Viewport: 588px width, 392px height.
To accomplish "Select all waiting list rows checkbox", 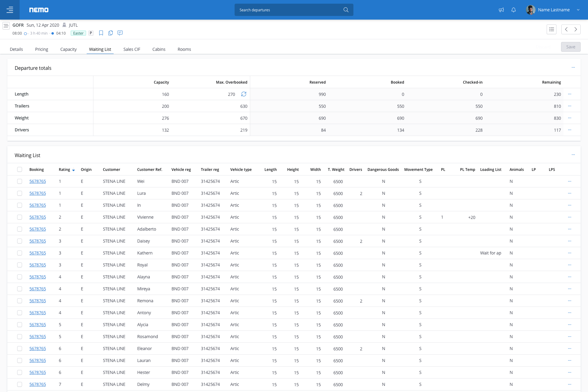I will click(x=20, y=169).
